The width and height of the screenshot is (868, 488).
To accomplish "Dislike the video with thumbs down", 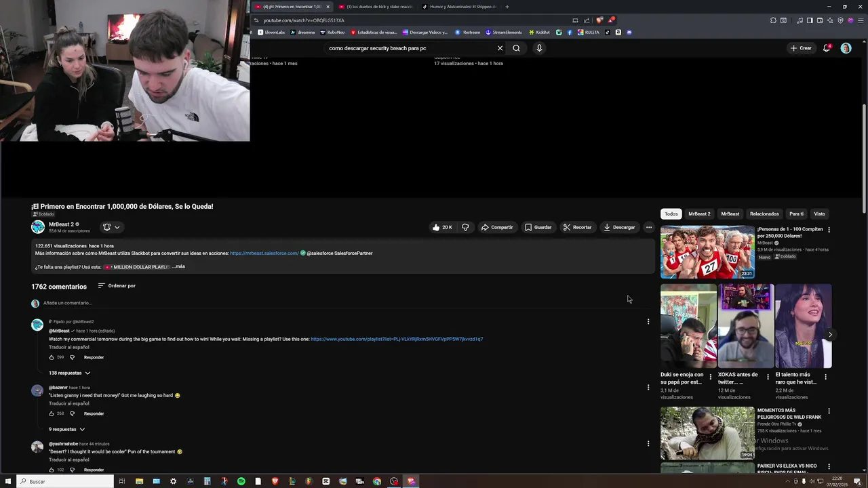I will tap(465, 227).
